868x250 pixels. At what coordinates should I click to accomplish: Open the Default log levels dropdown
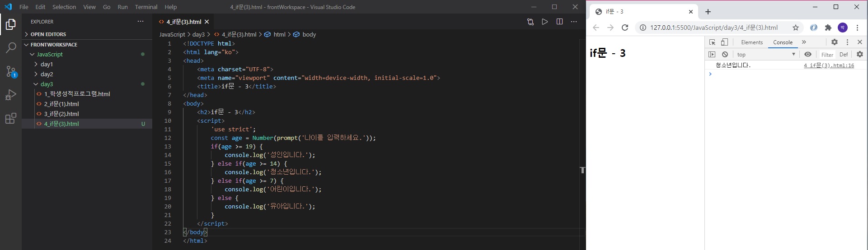point(844,55)
